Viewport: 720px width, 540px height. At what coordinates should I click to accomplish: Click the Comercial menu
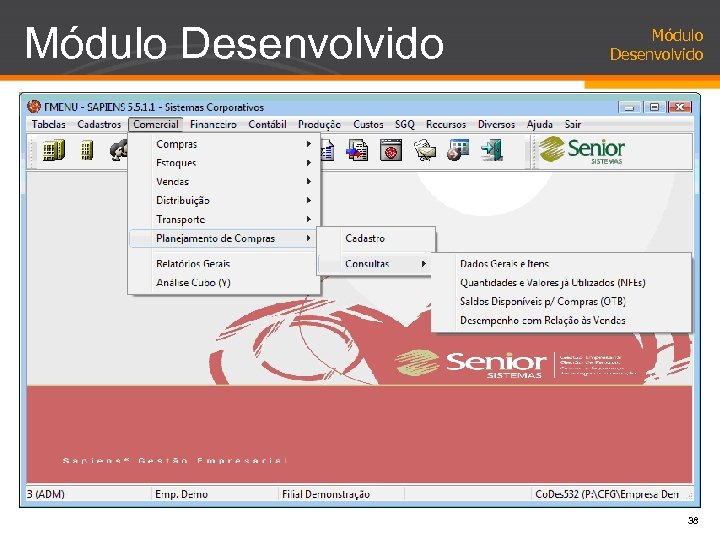coord(156,124)
